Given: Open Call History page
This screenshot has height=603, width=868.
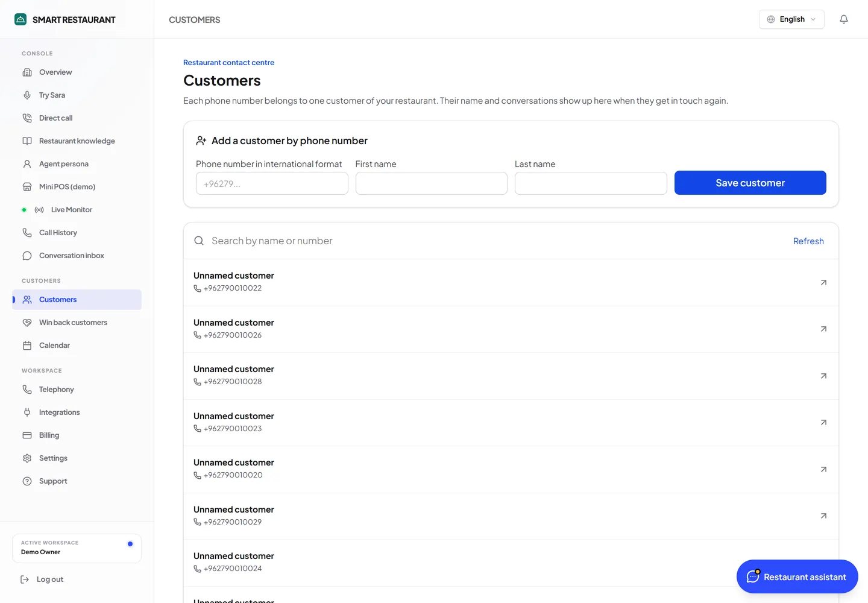Looking at the screenshot, I should (77, 233).
